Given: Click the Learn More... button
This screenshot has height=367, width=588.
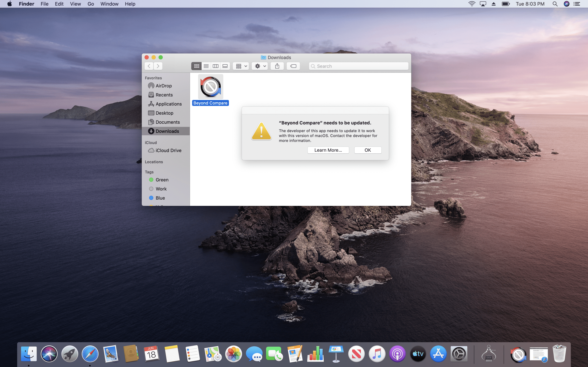Looking at the screenshot, I should (328, 150).
